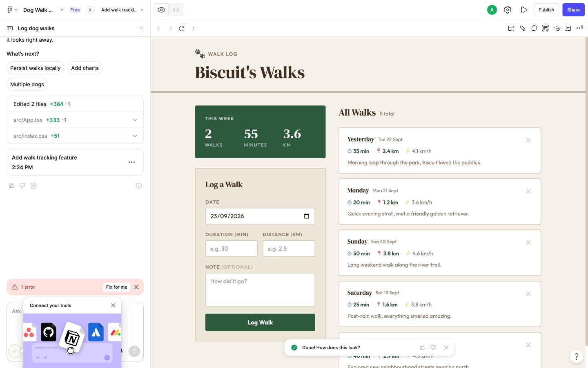This screenshot has width=588, height=368.
Task: Click the forward arrow in preview toolbar
Action: (x=170, y=28)
